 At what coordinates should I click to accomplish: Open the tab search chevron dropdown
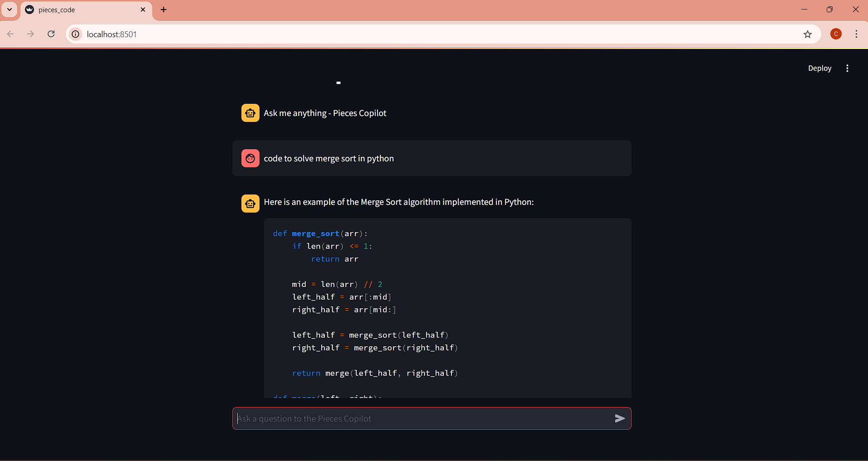pos(9,10)
